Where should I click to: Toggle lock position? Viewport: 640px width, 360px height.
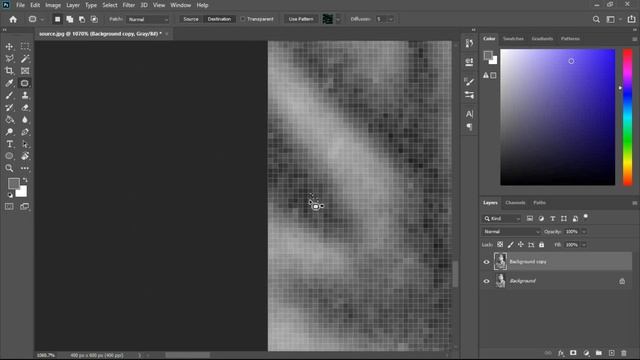(x=521, y=244)
